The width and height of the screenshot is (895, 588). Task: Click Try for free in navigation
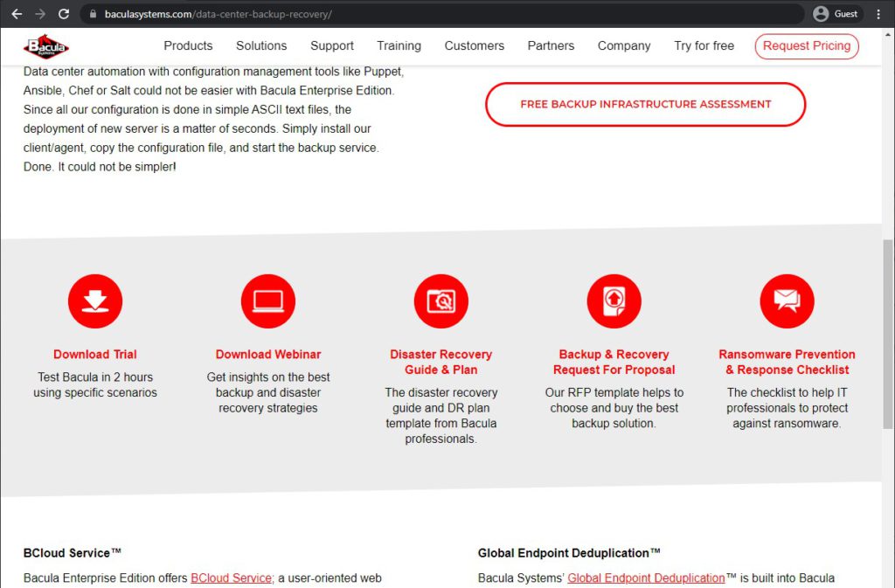[x=704, y=45]
